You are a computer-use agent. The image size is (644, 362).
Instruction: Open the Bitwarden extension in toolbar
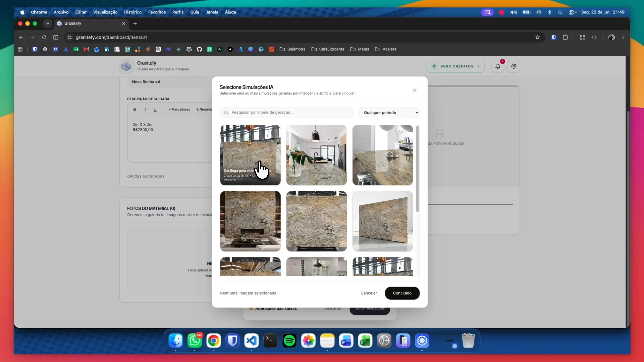click(554, 37)
